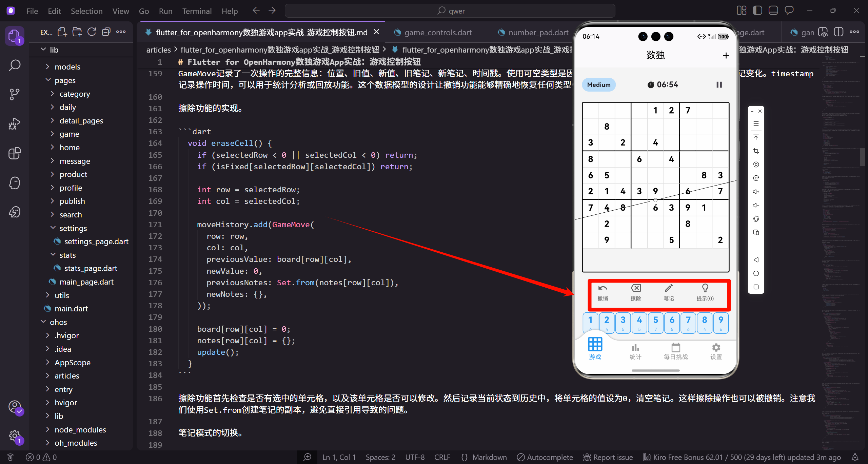Crop screenshot in emulator toolbar

coord(756,151)
